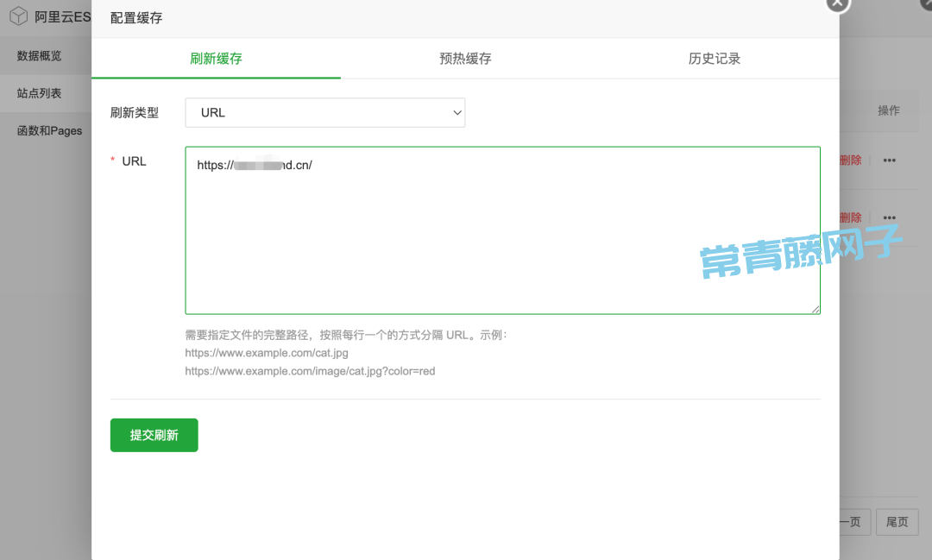View the 历史记录 tab

[715, 59]
